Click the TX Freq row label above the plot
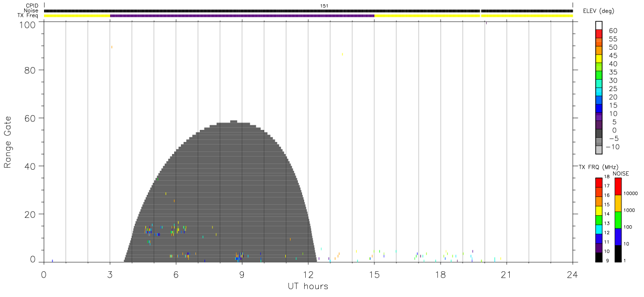The width and height of the screenshot is (644, 297). 28,15
